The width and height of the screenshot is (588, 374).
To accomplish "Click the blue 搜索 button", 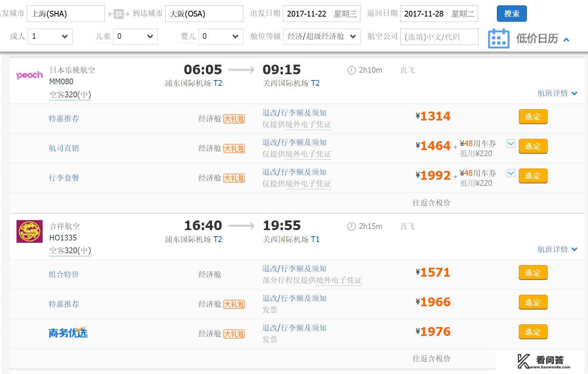I will coord(512,13).
